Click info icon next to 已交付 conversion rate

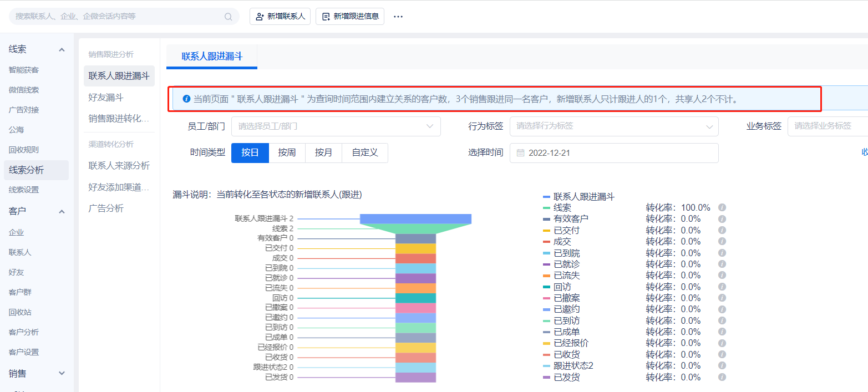tap(722, 230)
